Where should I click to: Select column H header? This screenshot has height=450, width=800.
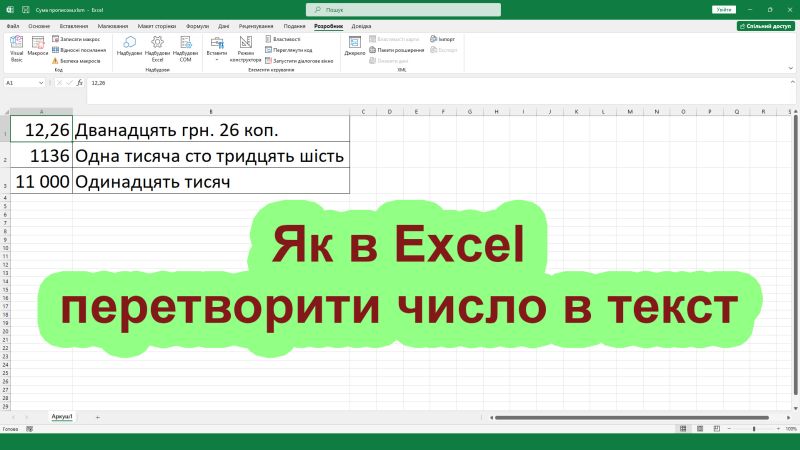496,112
